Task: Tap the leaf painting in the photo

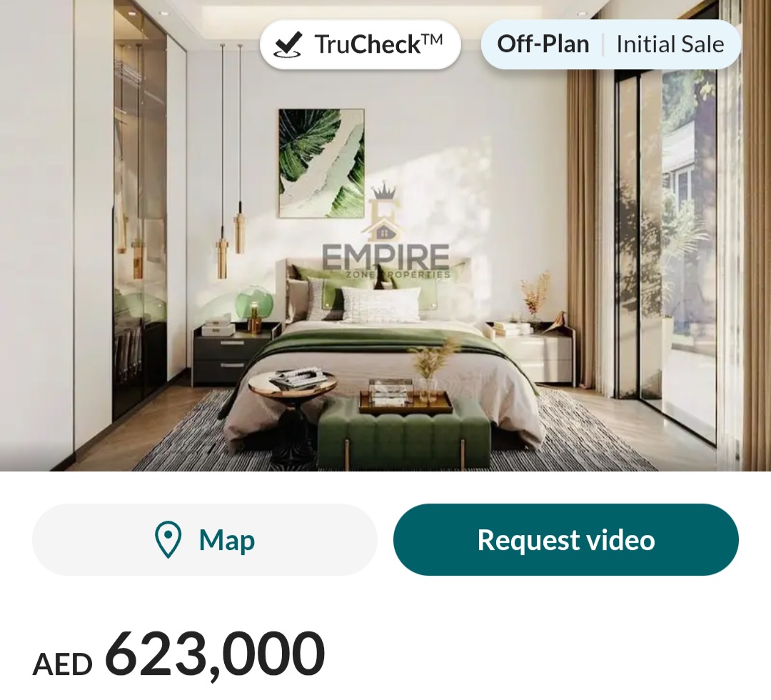Action: pyautogui.click(x=321, y=164)
